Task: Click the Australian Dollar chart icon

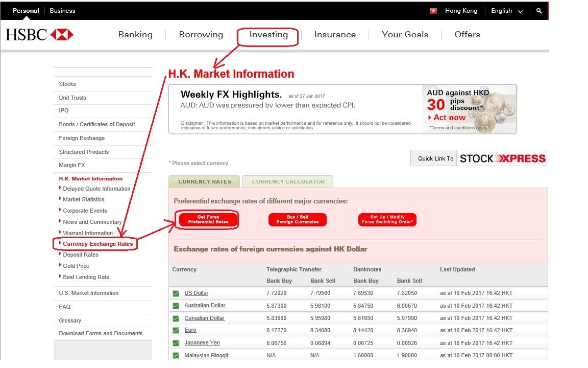Action: tap(176, 306)
